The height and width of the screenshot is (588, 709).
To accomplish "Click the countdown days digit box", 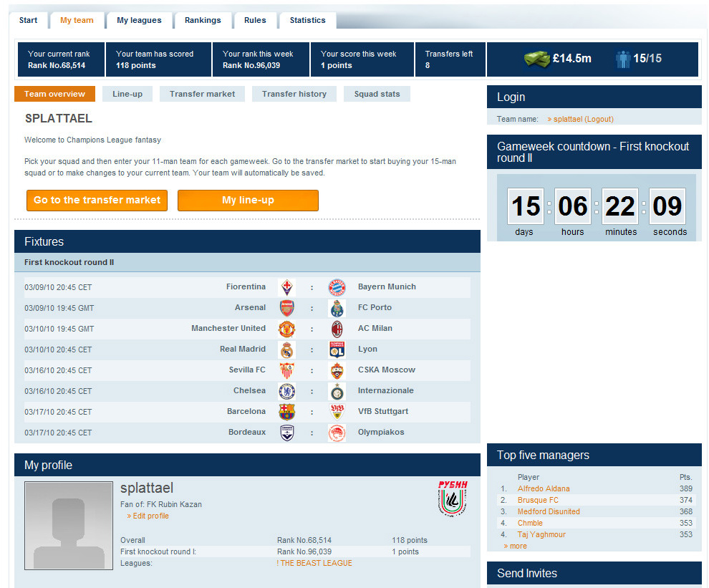I will (526, 206).
